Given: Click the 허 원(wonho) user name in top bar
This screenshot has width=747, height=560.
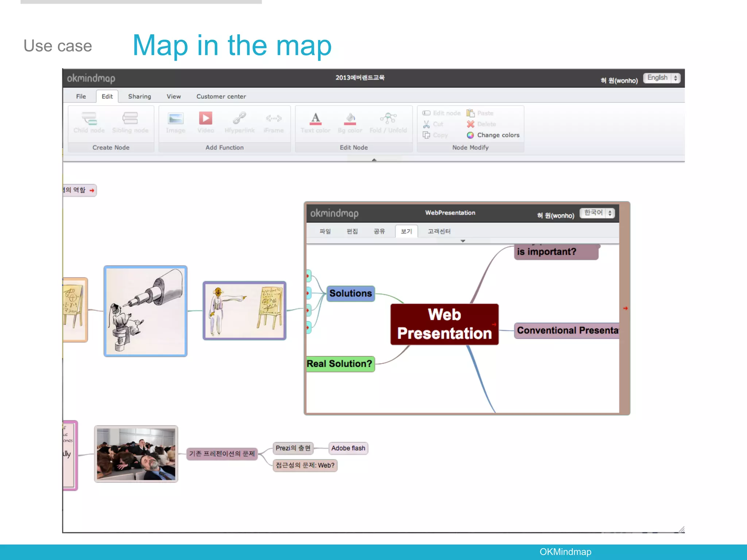Looking at the screenshot, I should (x=619, y=80).
